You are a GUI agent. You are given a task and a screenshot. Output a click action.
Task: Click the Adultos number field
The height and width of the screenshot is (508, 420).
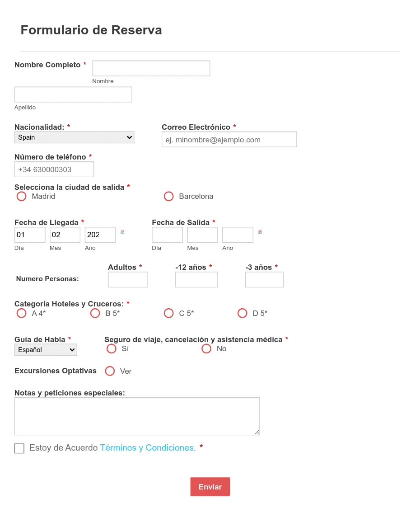[128, 279]
